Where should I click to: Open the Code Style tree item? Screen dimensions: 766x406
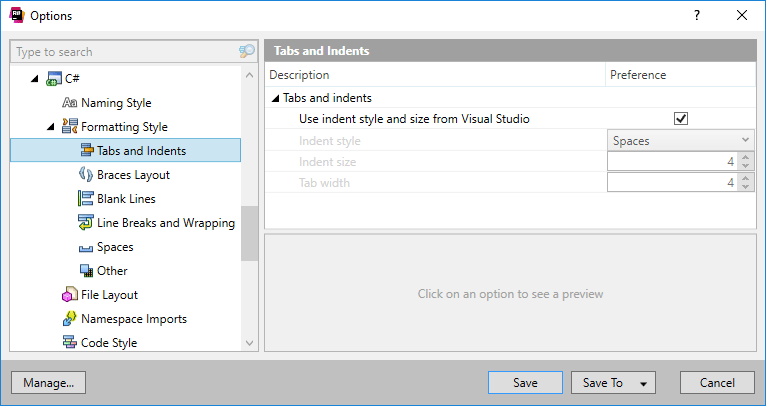[x=109, y=342]
